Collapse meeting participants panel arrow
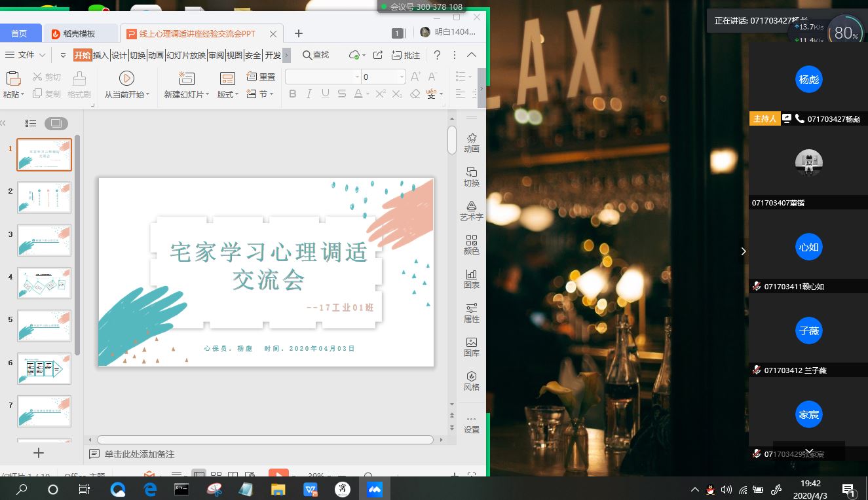This screenshot has height=500, width=868. [x=743, y=251]
